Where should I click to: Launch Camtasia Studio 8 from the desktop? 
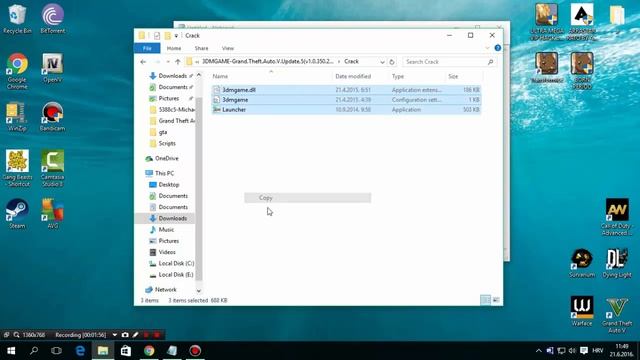click(x=53, y=168)
